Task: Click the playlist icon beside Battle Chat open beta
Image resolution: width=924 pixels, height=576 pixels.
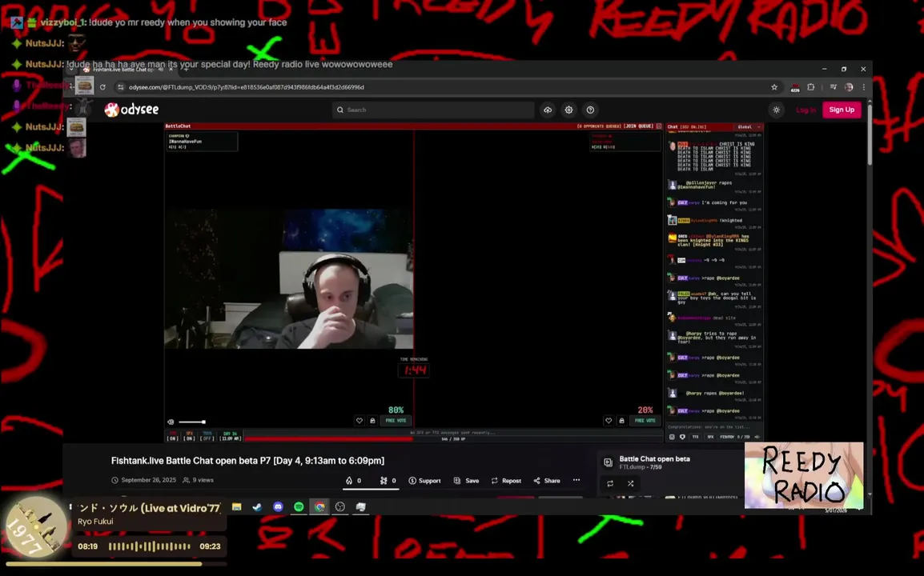Action: click(x=609, y=462)
